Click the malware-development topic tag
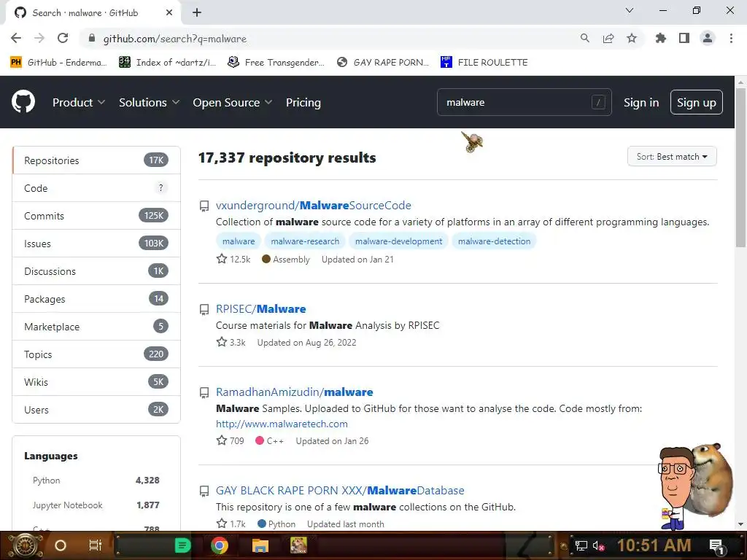Image resolution: width=747 pixels, height=560 pixels. [398, 241]
